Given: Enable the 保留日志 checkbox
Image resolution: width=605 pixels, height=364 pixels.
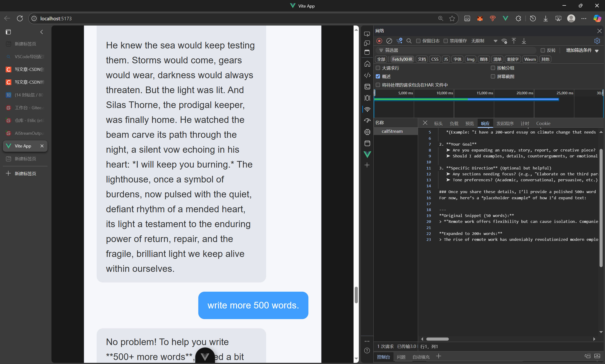Looking at the screenshot, I should click(418, 41).
